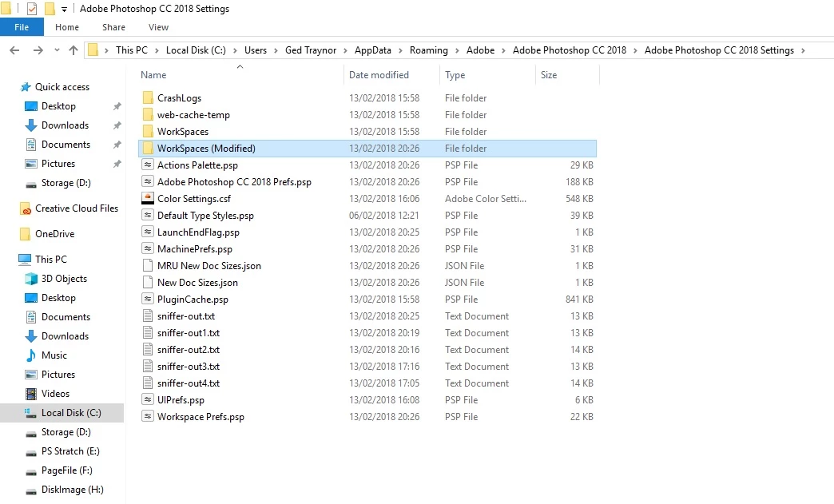The height and width of the screenshot is (504, 834).
Task: Select the MachinePrefs.psp file icon
Action: point(148,249)
